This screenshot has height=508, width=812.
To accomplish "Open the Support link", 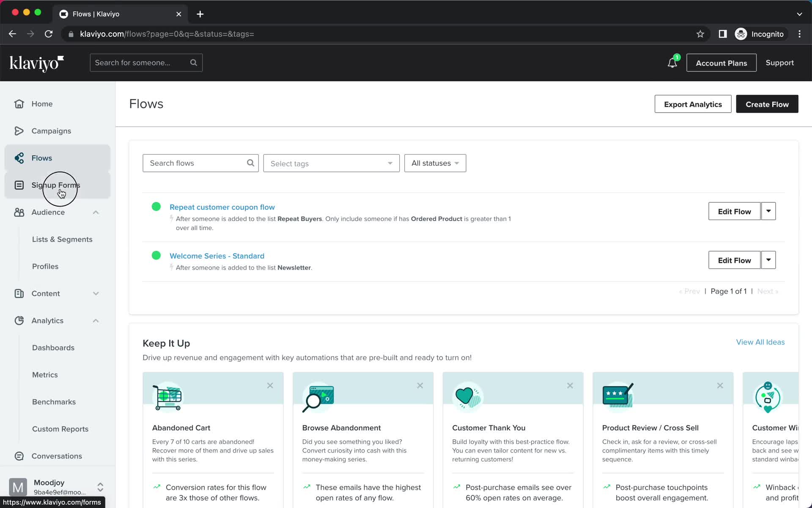I will tap(779, 63).
